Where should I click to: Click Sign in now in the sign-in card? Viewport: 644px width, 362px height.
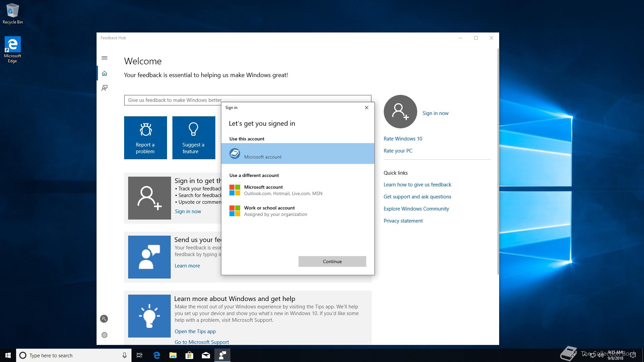(x=188, y=212)
